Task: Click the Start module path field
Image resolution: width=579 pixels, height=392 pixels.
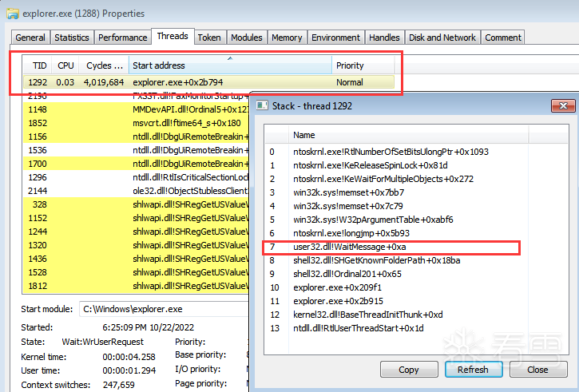Action: (x=165, y=309)
